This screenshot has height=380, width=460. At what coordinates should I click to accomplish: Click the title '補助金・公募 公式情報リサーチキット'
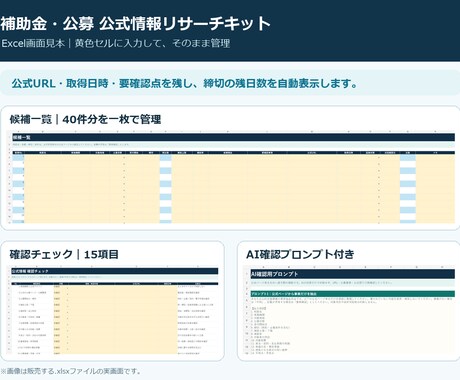[135, 24]
